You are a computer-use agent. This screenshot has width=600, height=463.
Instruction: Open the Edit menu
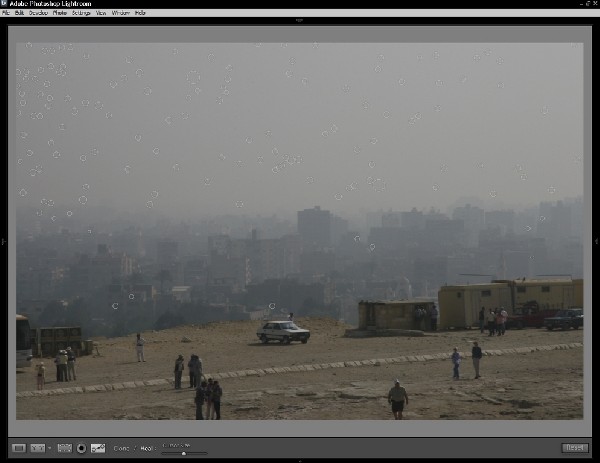19,13
